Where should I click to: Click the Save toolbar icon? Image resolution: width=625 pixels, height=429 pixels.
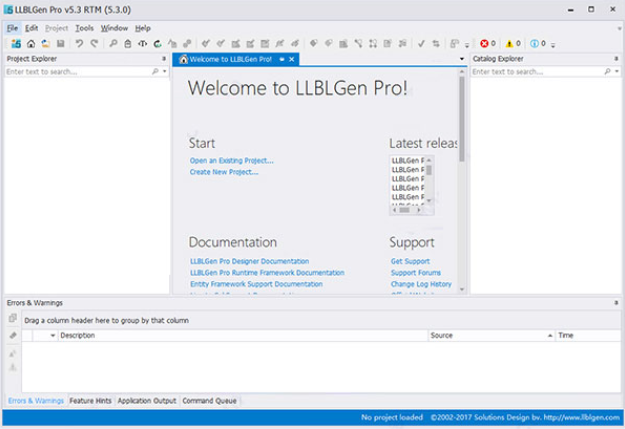tap(61, 44)
